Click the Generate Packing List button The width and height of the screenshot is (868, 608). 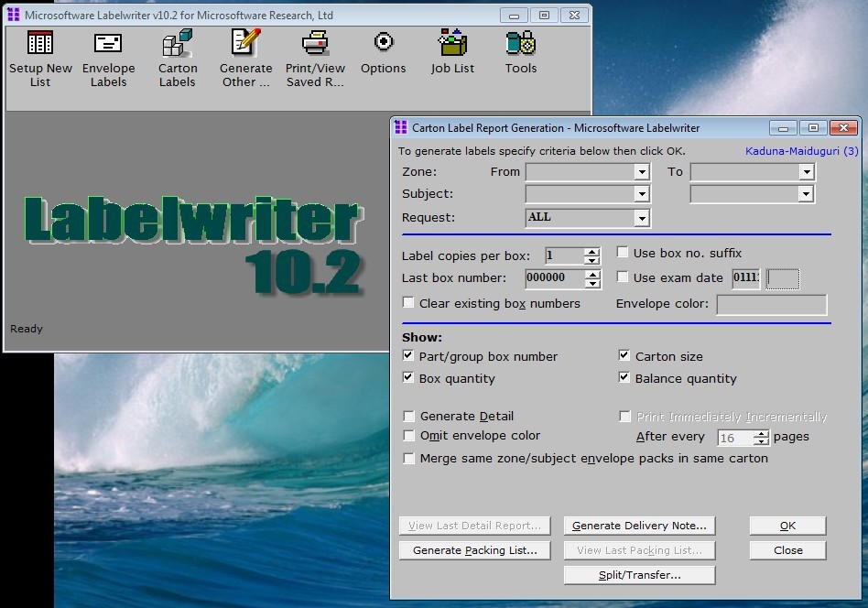[x=474, y=550]
